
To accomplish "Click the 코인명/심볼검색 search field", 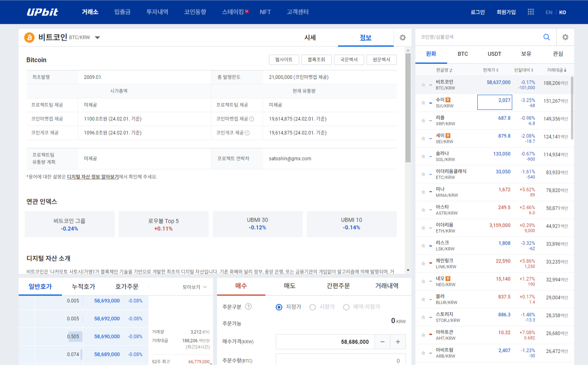I will [478, 37].
